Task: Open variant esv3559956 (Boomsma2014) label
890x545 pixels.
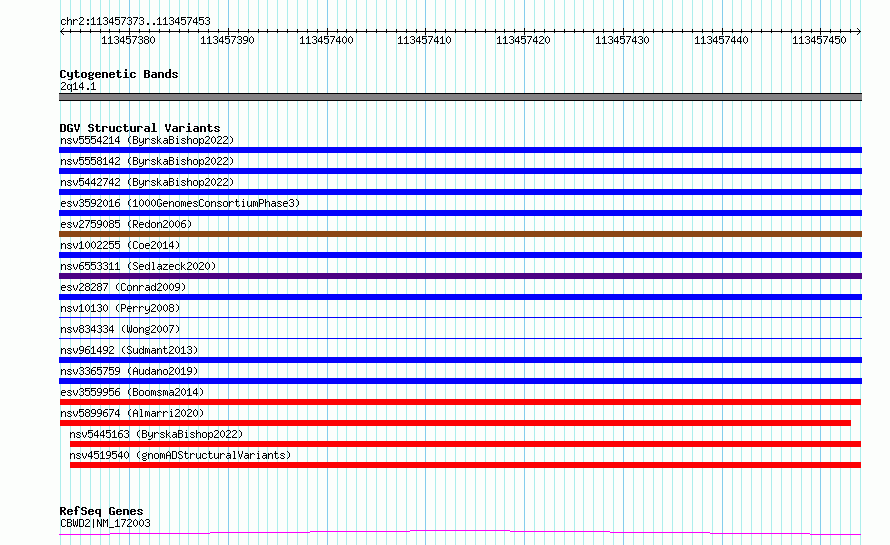Action: tap(132, 392)
